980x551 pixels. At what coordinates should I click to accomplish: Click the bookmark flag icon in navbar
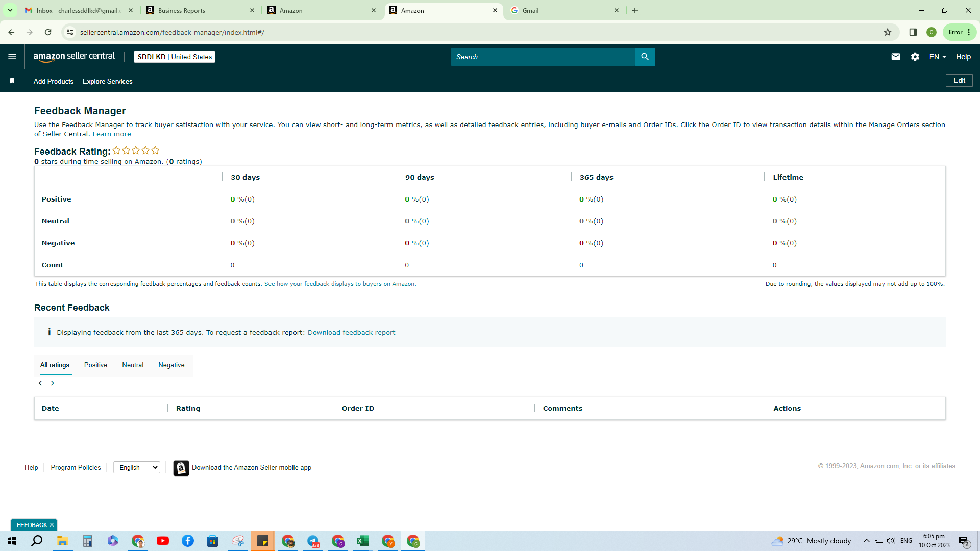12,81
